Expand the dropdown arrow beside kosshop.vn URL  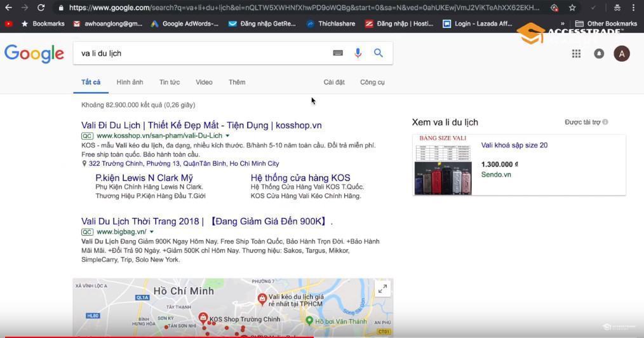(227, 135)
